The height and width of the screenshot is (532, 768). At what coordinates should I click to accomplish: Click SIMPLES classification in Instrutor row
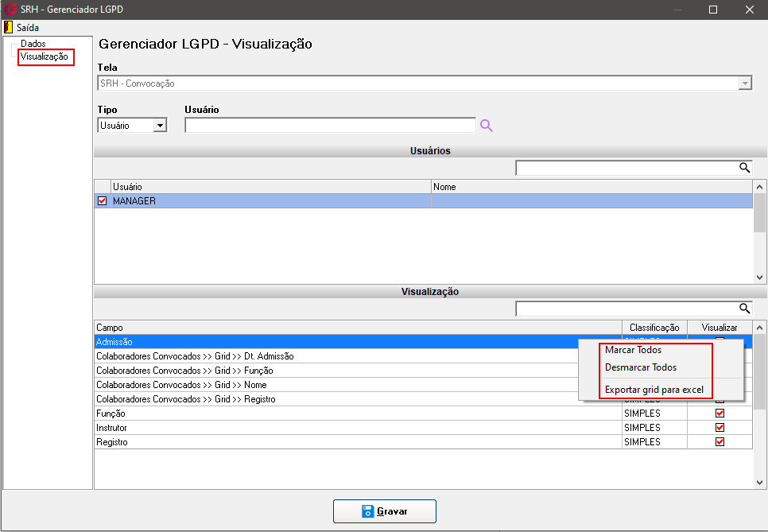click(x=642, y=428)
